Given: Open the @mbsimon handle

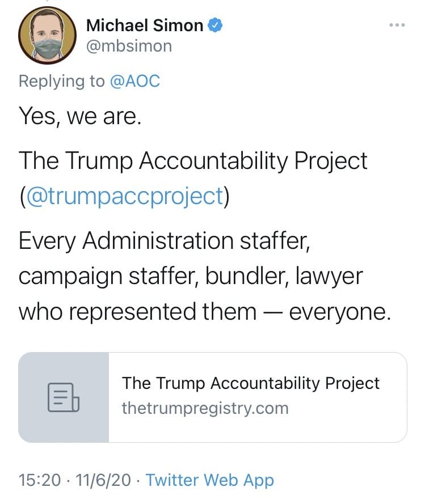Looking at the screenshot, I should tap(128, 46).
